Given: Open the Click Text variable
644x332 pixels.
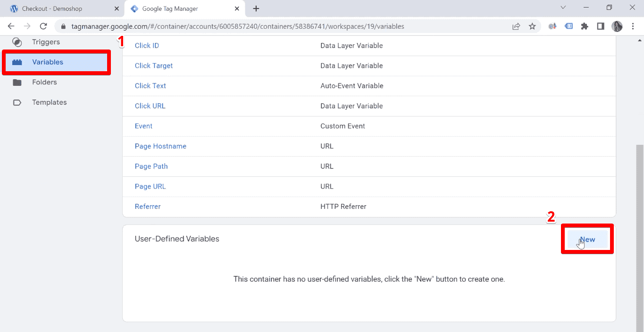Looking at the screenshot, I should pos(150,85).
